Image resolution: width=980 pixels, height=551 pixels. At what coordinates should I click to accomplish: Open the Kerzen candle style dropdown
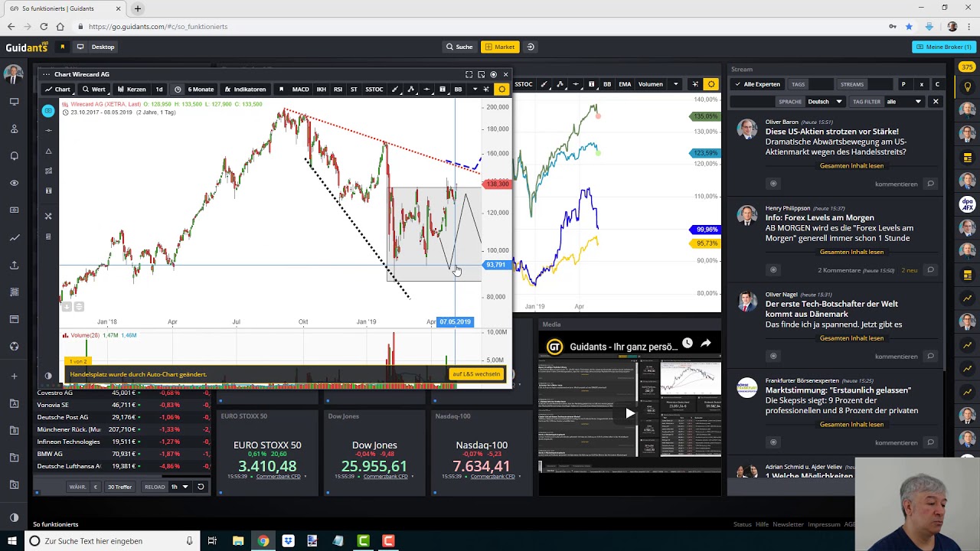tap(132, 90)
